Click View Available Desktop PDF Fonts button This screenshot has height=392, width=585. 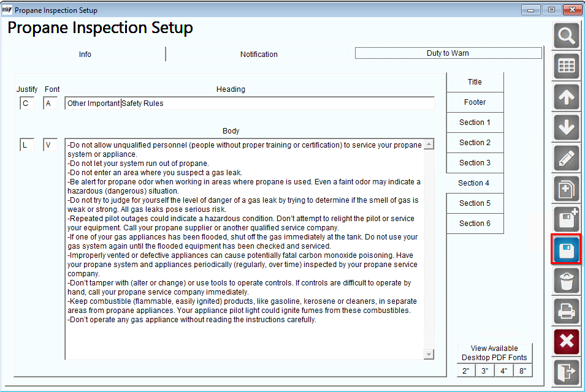click(494, 353)
